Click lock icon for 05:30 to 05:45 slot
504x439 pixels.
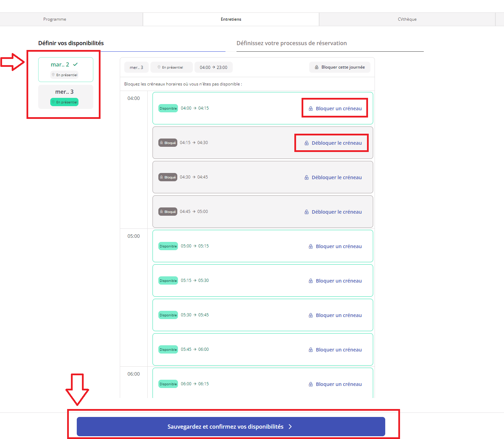(311, 315)
